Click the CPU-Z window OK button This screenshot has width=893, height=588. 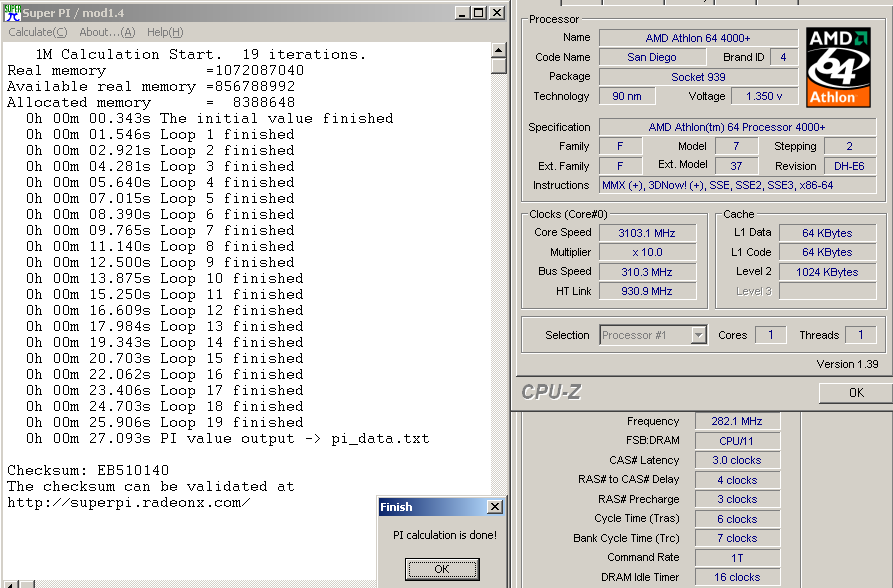pyautogui.click(x=855, y=393)
